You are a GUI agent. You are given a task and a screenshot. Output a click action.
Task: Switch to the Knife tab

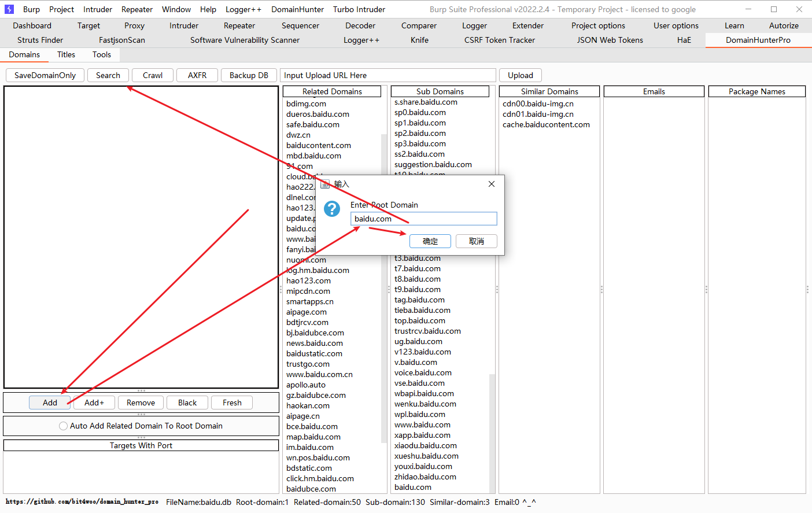[419, 40]
